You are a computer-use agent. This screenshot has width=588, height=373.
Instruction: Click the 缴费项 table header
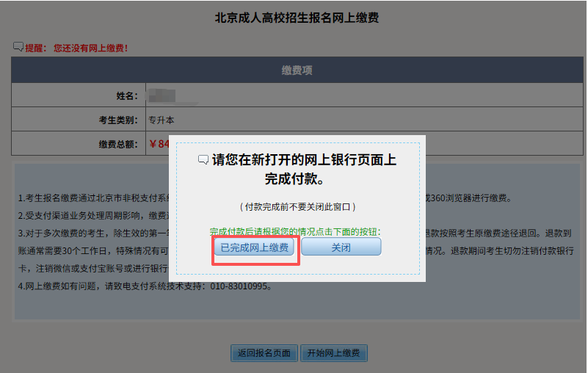pos(298,70)
